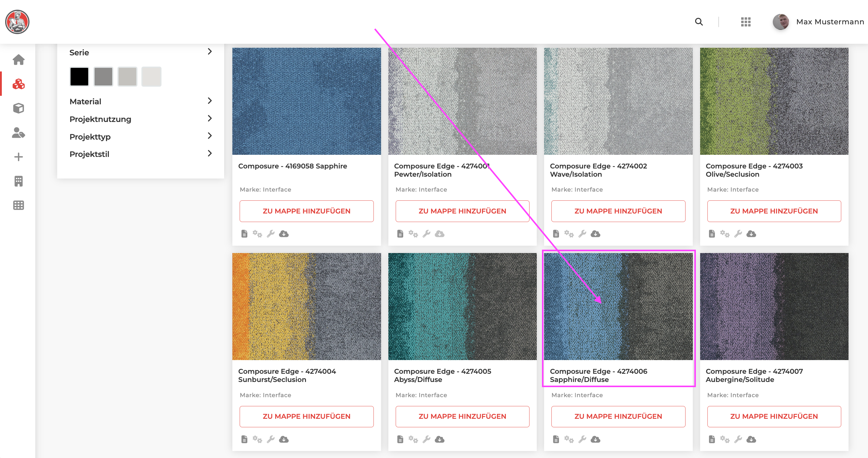The width and height of the screenshot is (868, 458).
Task: Download cloud icon for Olive/Seclusion card
Action: (751, 234)
